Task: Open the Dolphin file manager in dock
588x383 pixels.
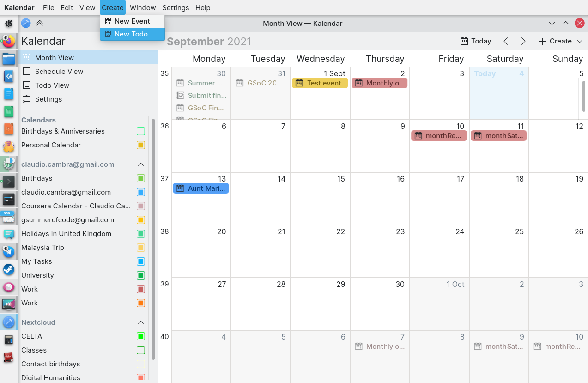Action: pos(9,59)
